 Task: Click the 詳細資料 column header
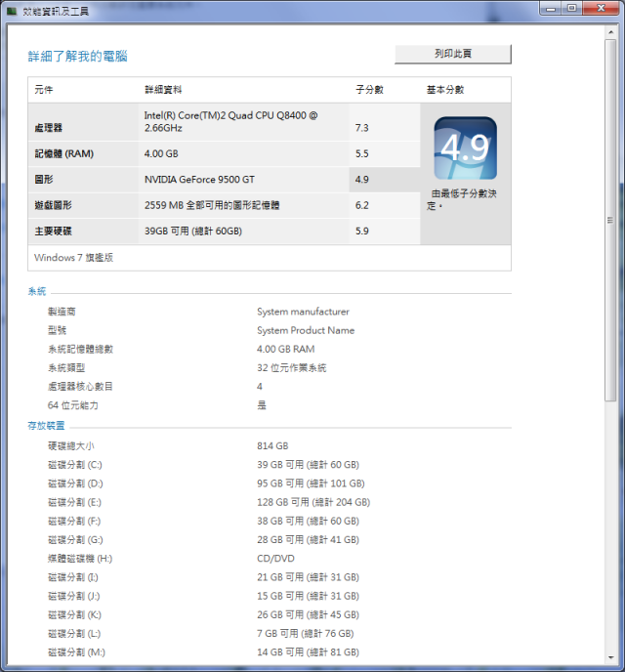click(x=163, y=90)
